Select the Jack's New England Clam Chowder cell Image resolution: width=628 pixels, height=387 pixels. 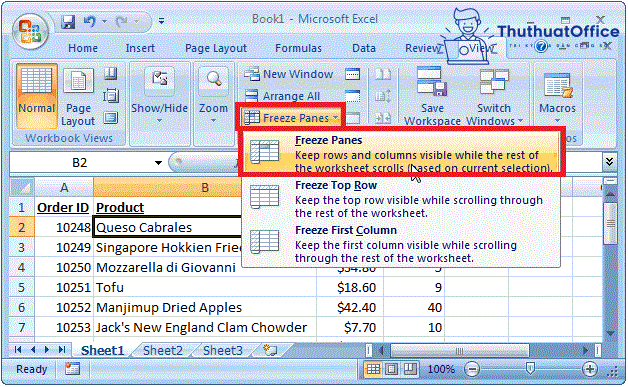coord(204,327)
